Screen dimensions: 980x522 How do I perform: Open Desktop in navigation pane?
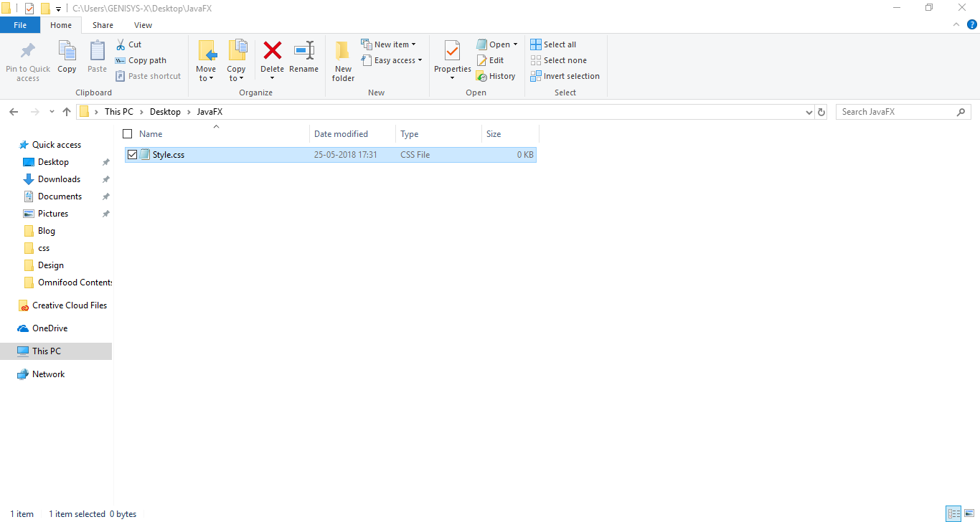tap(54, 162)
